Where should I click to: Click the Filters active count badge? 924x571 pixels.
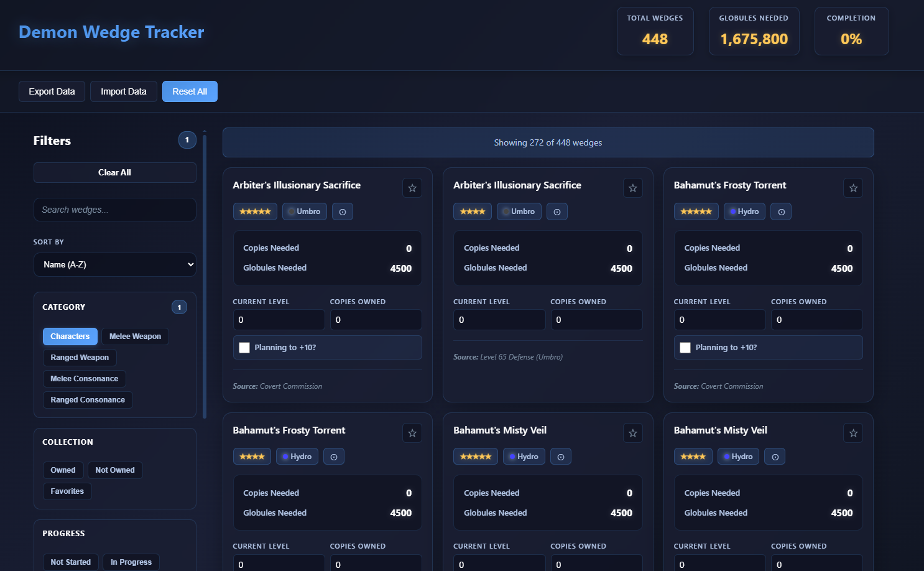pos(187,140)
